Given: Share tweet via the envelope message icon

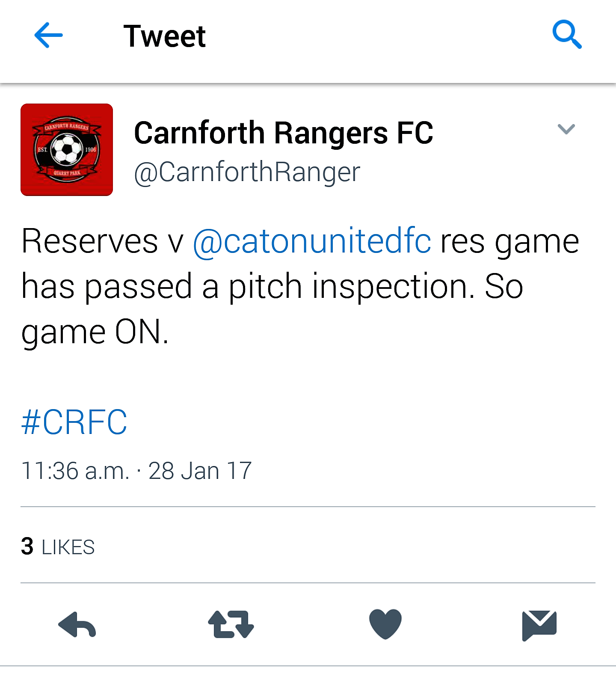Looking at the screenshot, I should pos(539,626).
